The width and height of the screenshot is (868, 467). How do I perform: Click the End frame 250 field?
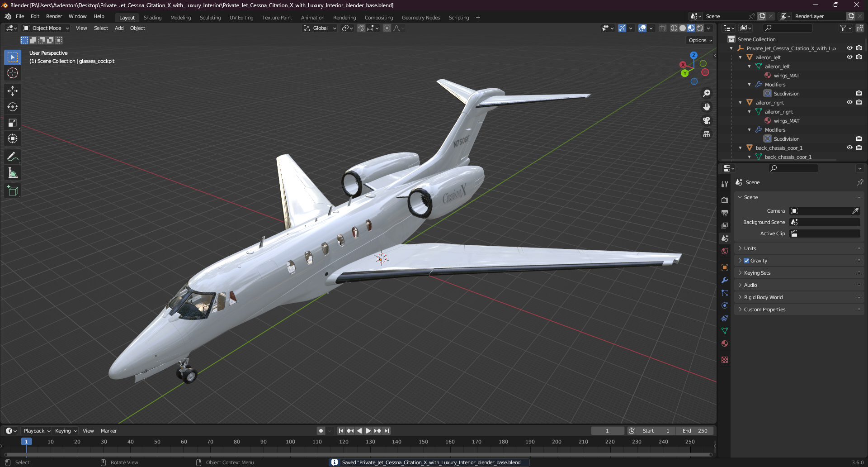point(695,431)
